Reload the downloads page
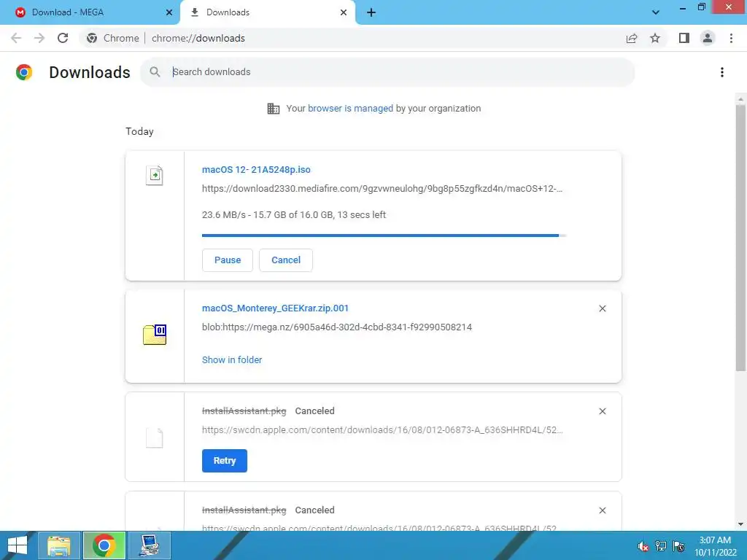This screenshot has height=560, width=747. (63, 38)
